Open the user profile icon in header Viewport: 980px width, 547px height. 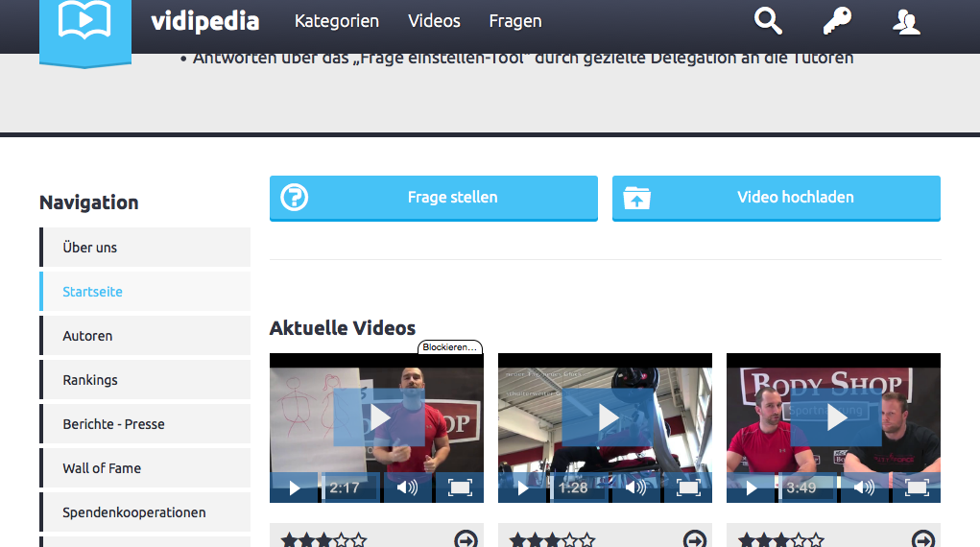point(906,22)
